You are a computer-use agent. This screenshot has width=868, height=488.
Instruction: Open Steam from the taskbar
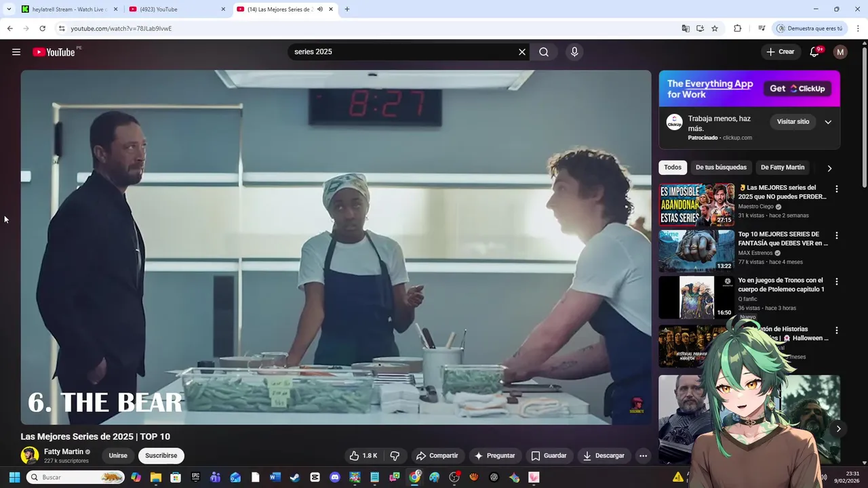pyautogui.click(x=294, y=477)
